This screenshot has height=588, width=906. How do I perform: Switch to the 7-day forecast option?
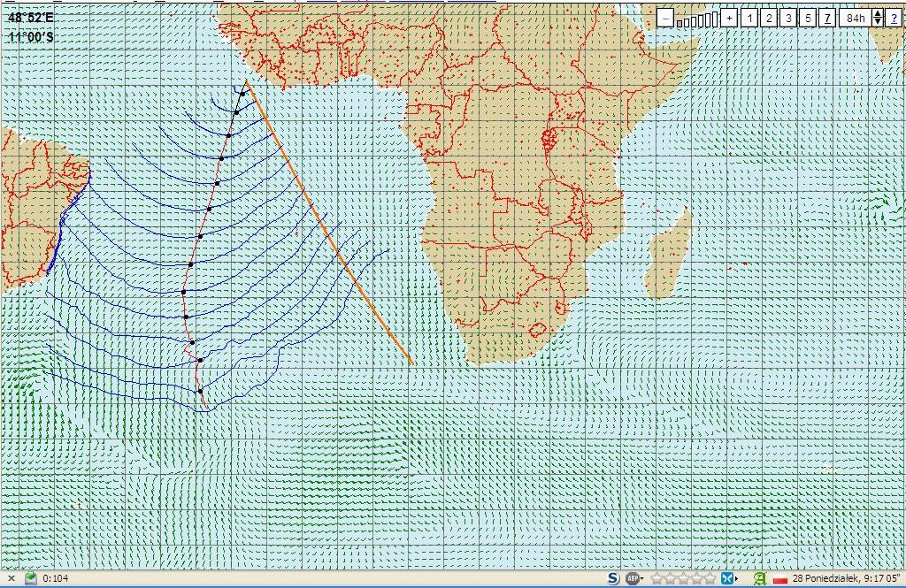pos(826,18)
